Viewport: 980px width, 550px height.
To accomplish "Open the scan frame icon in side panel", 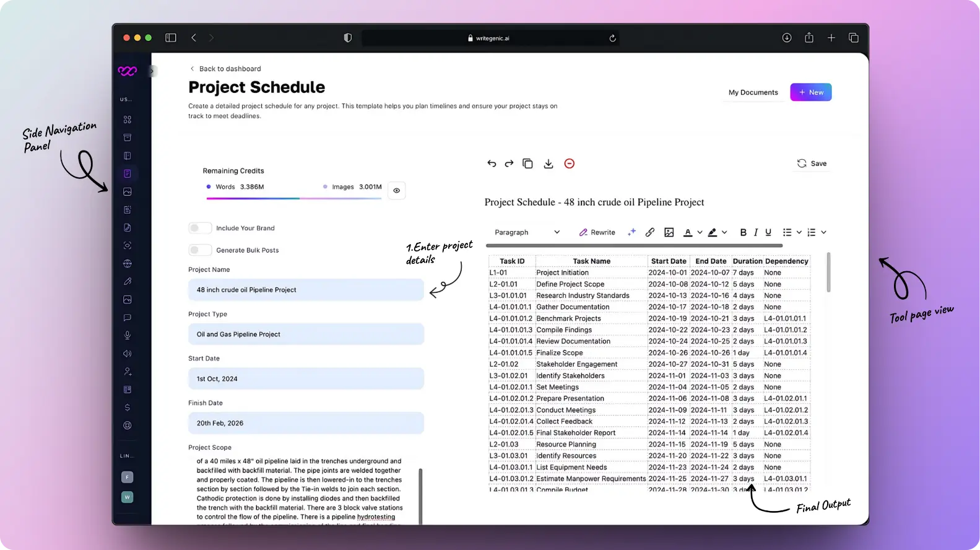I will pyautogui.click(x=128, y=246).
